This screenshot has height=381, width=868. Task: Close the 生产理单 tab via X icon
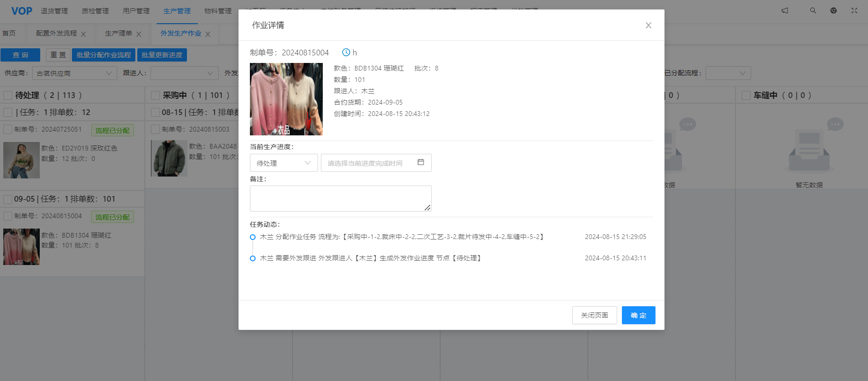coord(139,34)
